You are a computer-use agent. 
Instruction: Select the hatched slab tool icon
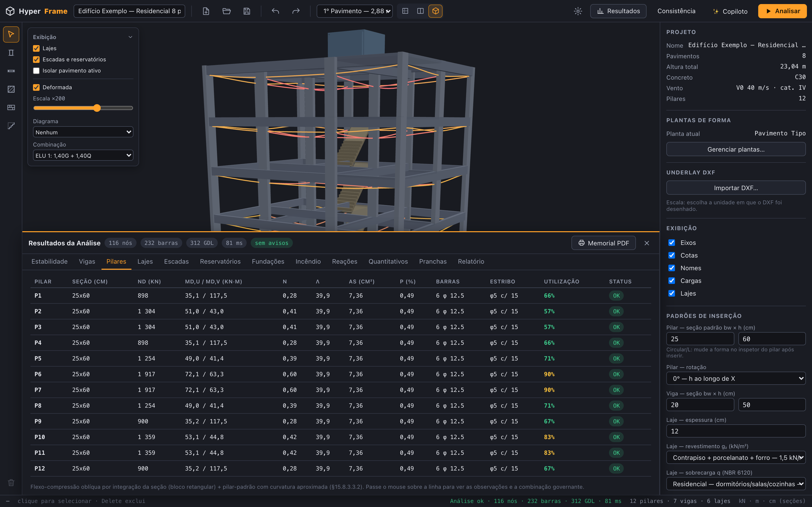(x=11, y=89)
